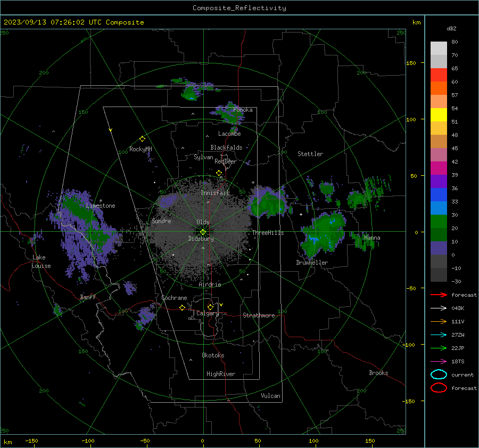Click the Didsbury city label
The height and width of the screenshot is (448, 479).
click(x=201, y=239)
